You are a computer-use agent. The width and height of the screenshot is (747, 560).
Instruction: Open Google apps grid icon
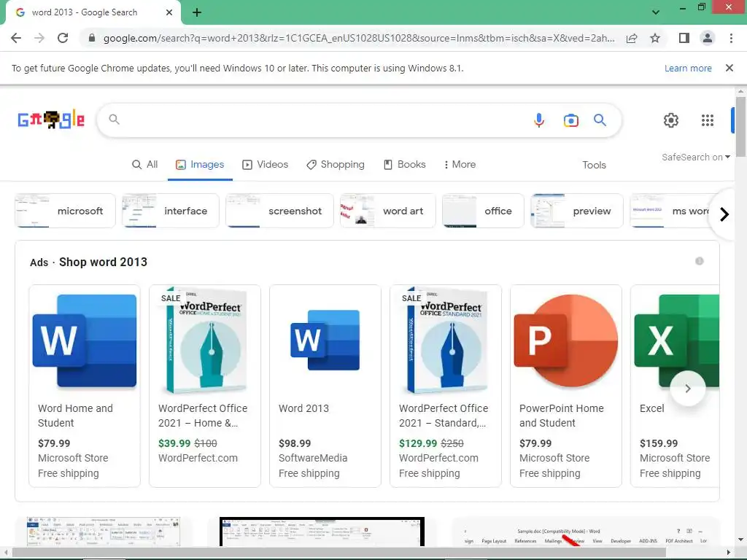708,120
